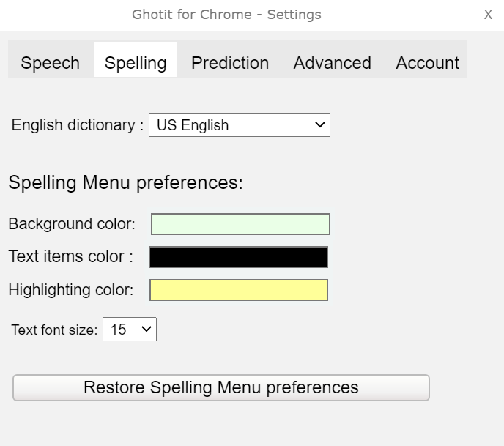
Task: Pick the Background color swatch
Action: pos(240,224)
